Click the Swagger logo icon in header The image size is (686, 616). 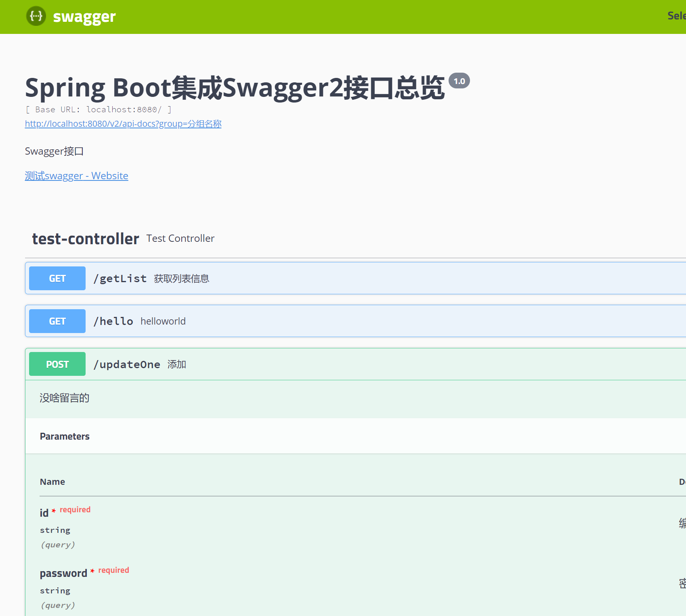pyautogui.click(x=36, y=16)
